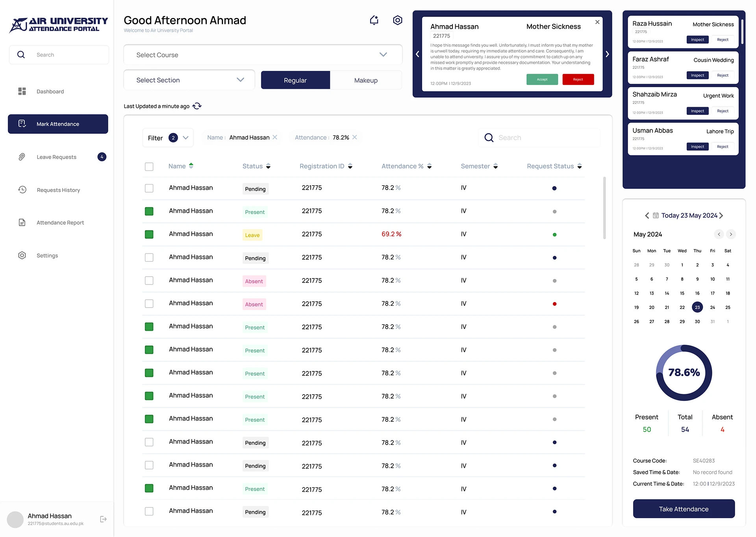This screenshot has width=756, height=537.
Task: Check the second Absent row checkbox
Action: click(x=149, y=304)
